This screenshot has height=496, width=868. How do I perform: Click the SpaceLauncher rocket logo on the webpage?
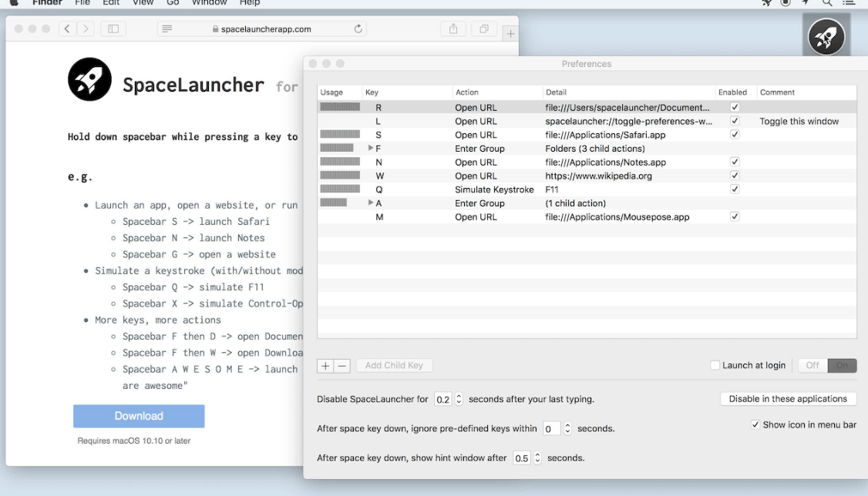click(89, 79)
